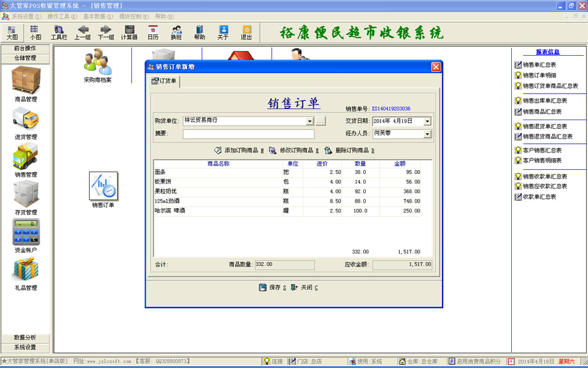This screenshot has height=368, width=588.
Task: Open 客户销售汇总表 report
Action: [538, 150]
